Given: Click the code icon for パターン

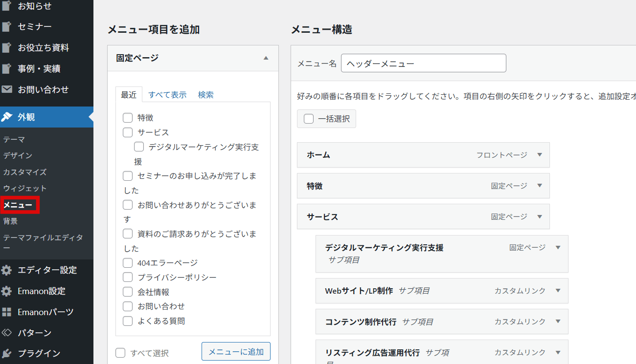Looking at the screenshot, I should 7,333.
